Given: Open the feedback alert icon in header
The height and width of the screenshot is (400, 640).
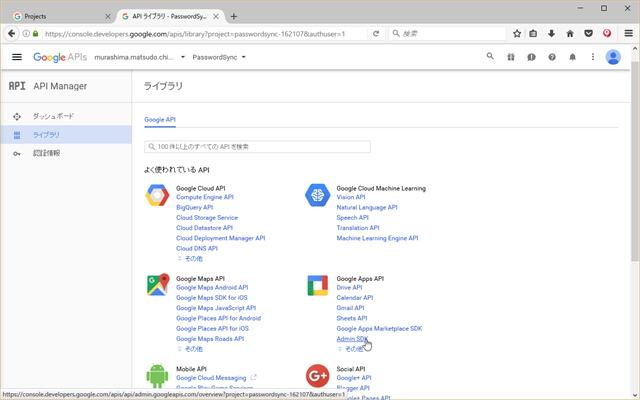Looking at the screenshot, I should click(x=531, y=57).
